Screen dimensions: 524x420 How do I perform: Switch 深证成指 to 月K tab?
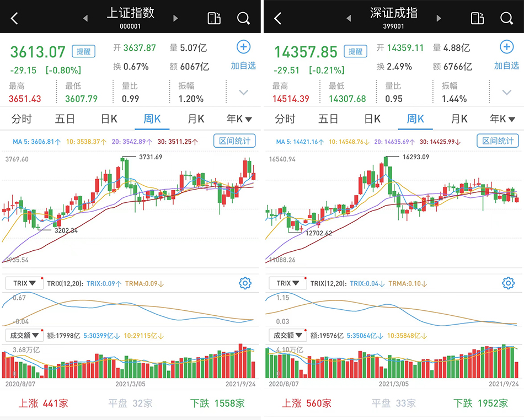(x=459, y=119)
